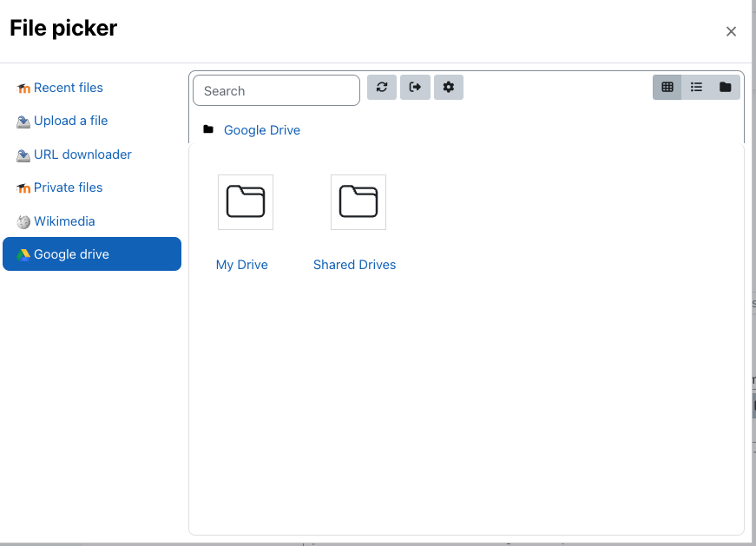
Task: Open the Shared Drives folder icon
Action: (358, 202)
